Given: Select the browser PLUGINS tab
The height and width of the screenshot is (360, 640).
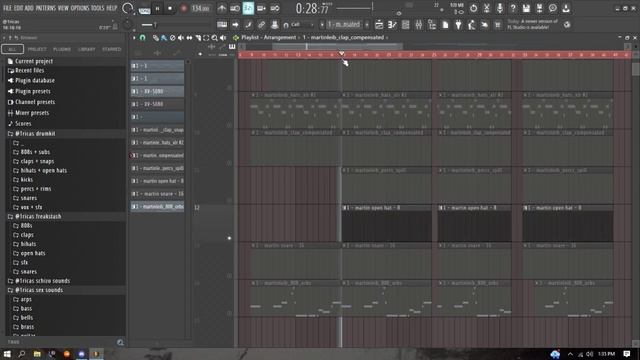Looking at the screenshot, I should [62, 49].
